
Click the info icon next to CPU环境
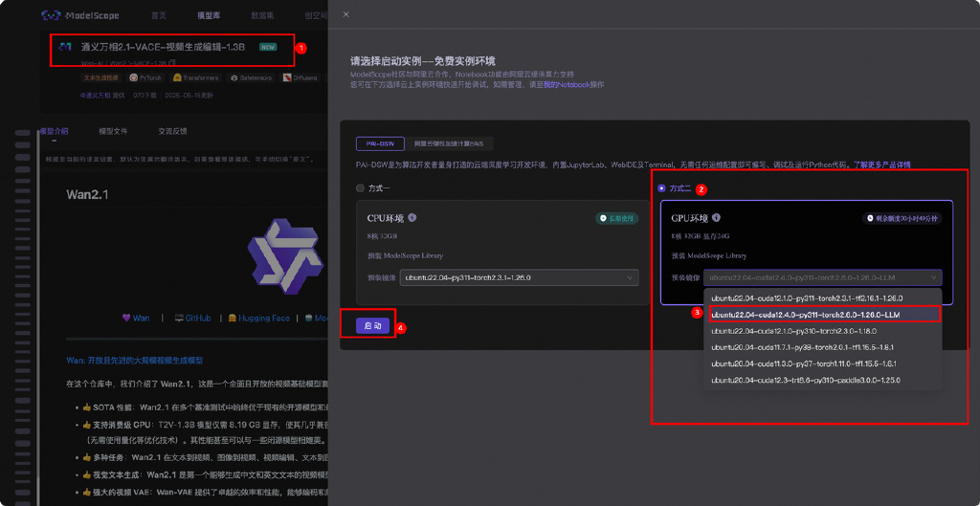(412, 218)
